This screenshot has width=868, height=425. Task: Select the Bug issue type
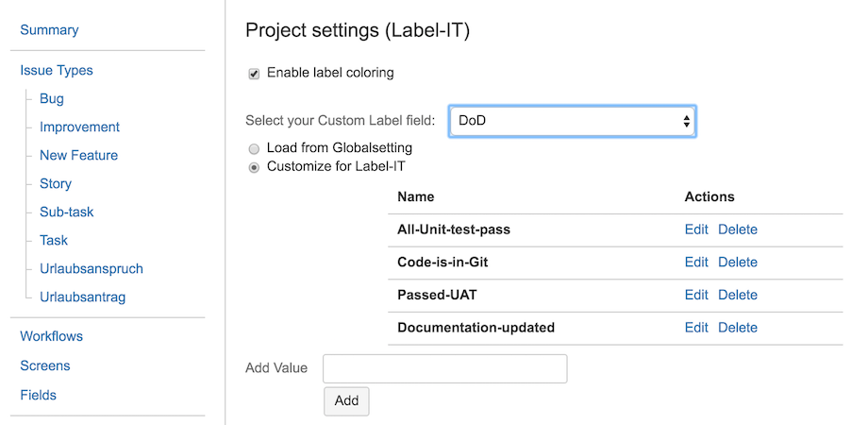(x=52, y=99)
